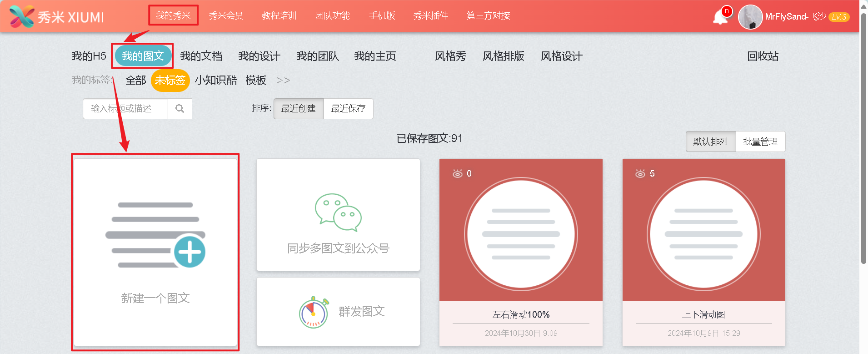This screenshot has width=868, height=354.
Task: Open the 左右滑动100% article thumbnail
Action: [521, 230]
